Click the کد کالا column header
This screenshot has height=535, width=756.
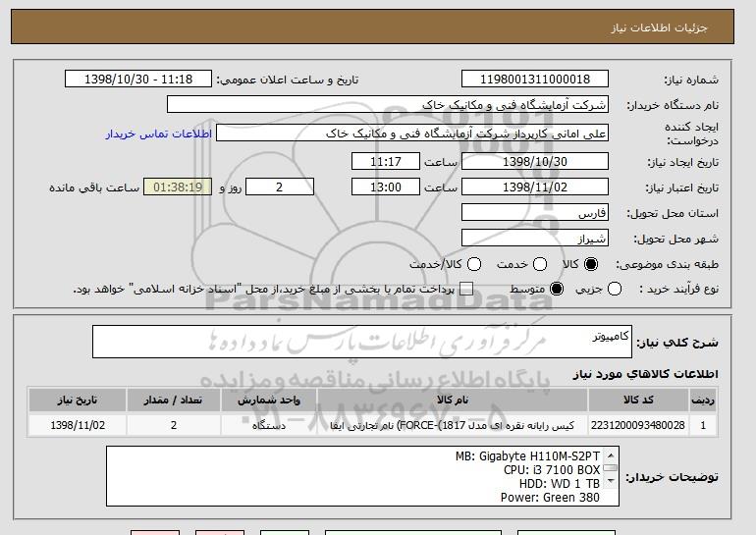[638, 401]
